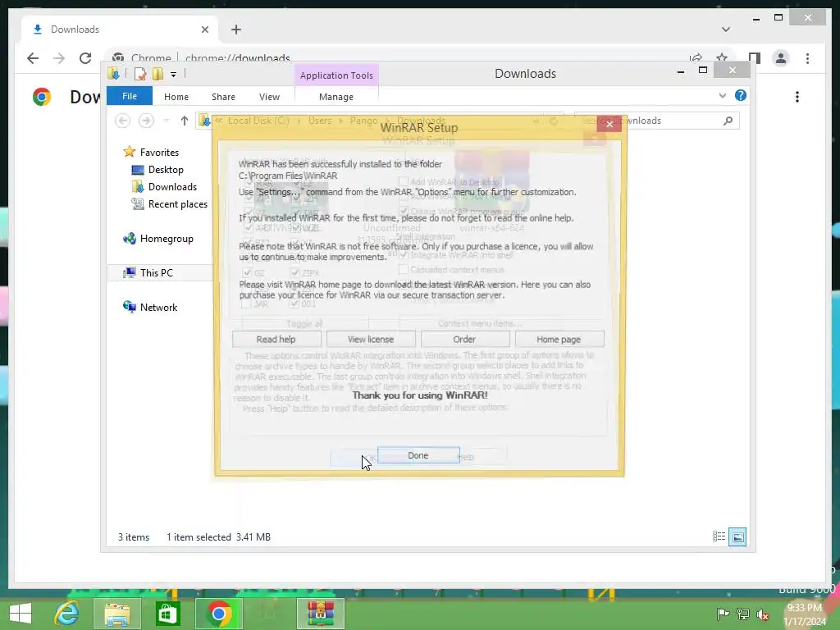Screen dimensions: 840x630
Task: Click Chrome Back arrow
Action: 33,58
